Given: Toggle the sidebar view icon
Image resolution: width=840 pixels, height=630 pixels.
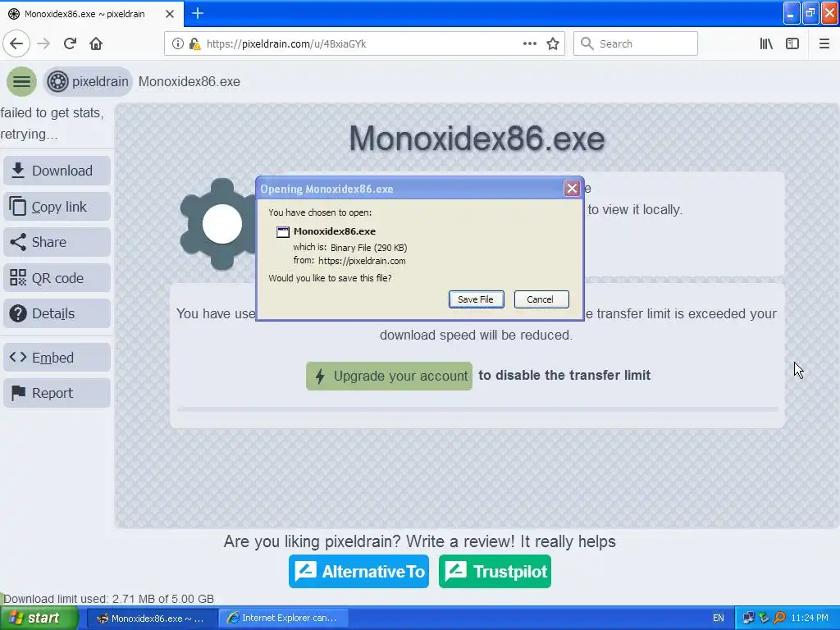Looking at the screenshot, I should coord(792,43).
